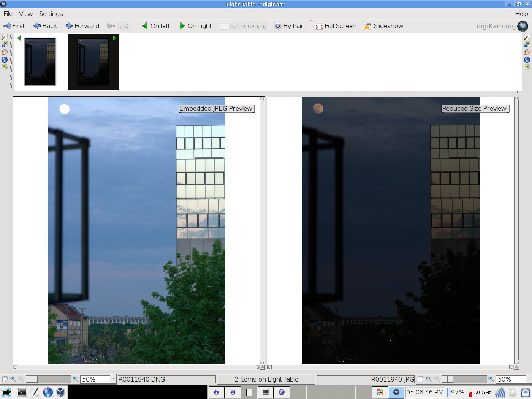Open VirtualBox from the taskbar launcher
This screenshot has width=532, height=399.
click(x=60, y=392)
